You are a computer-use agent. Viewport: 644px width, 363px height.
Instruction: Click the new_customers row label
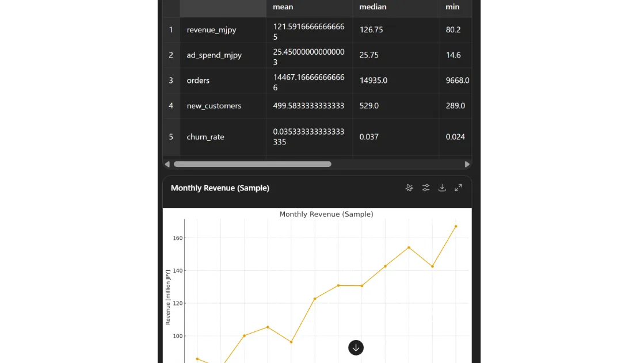(x=214, y=106)
